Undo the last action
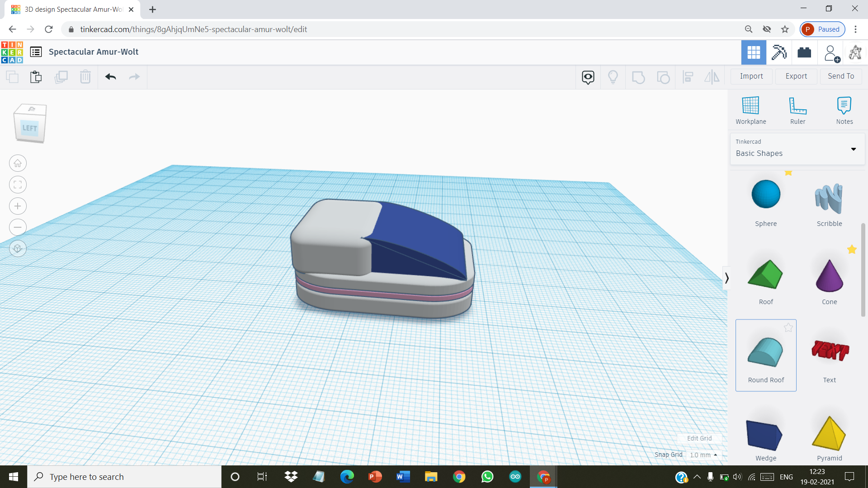The height and width of the screenshot is (488, 868). pos(110,77)
